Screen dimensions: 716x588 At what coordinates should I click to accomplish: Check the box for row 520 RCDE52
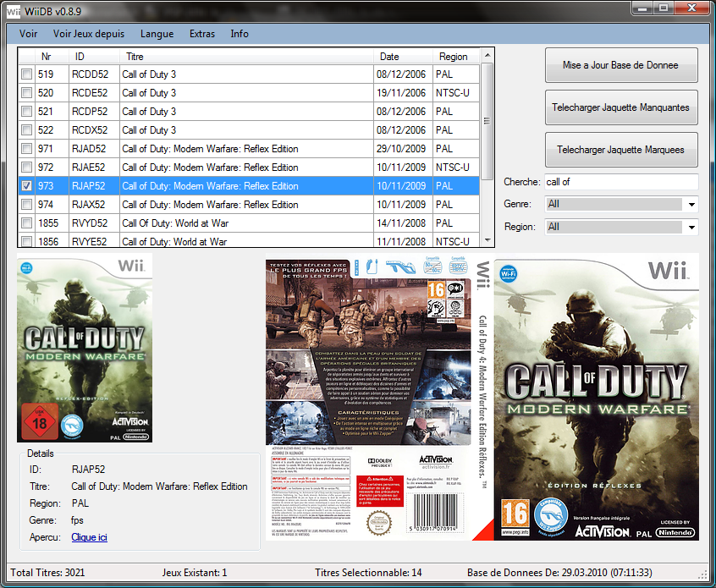[27, 93]
